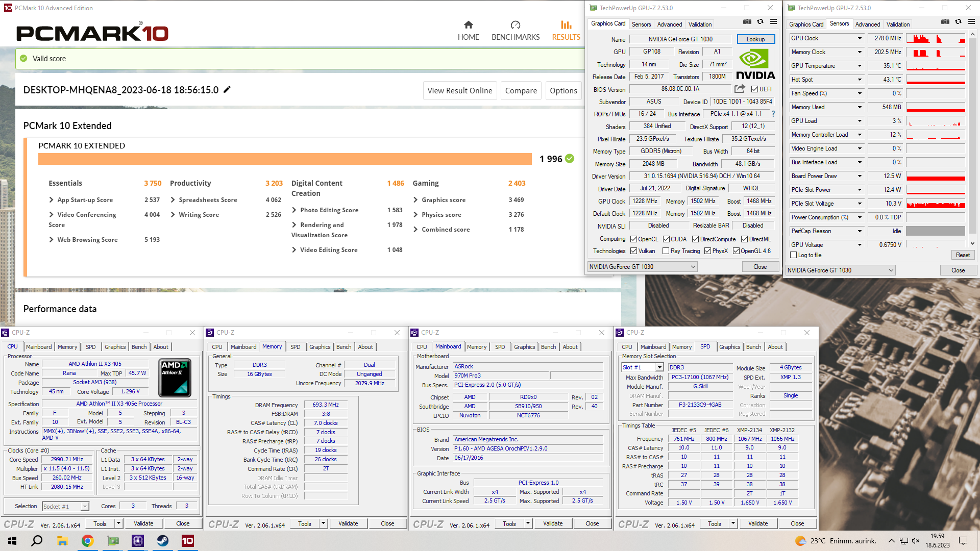Click BIOS version share/export icon
Viewport: 980px width, 551px height.
point(740,88)
